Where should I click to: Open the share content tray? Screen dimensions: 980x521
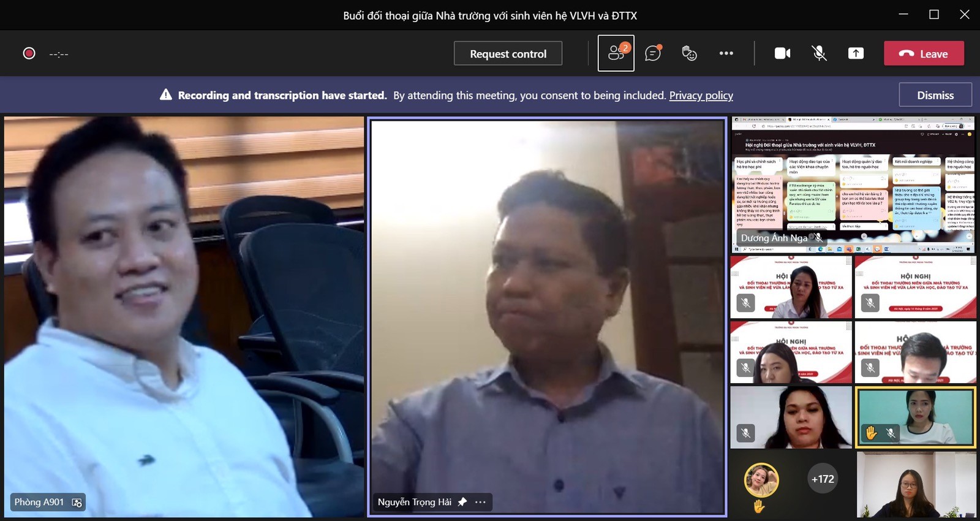(856, 53)
